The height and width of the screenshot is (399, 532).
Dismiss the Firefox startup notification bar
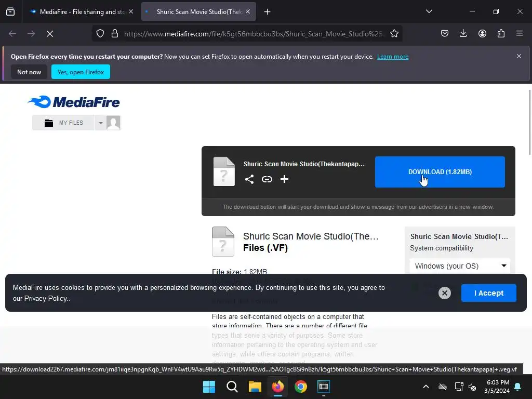tap(519, 56)
